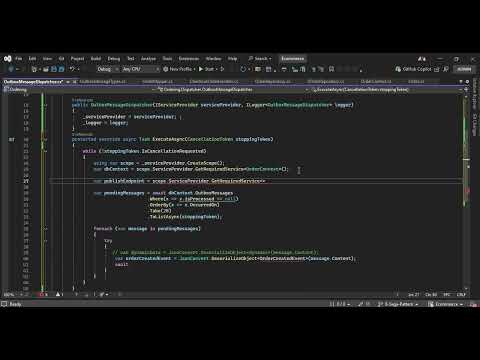The height and width of the screenshot is (360, 480).
Task: Open the Search box in title bar
Action: tap(260, 59)
